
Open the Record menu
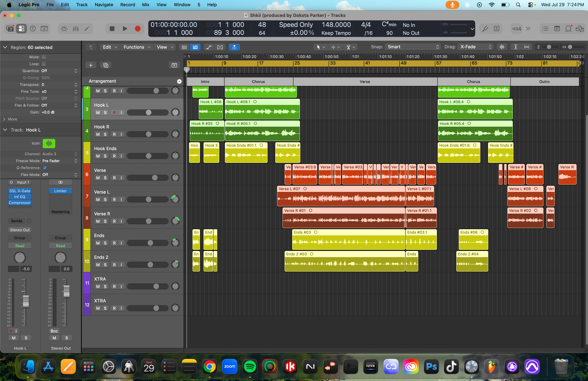coord(127,4)
